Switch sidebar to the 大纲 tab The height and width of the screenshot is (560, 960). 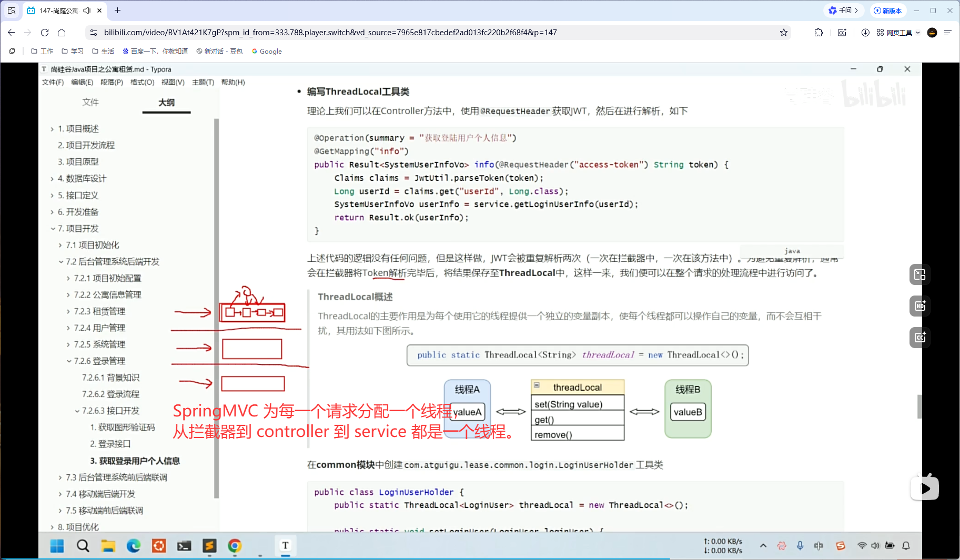[x=166, y=103]
